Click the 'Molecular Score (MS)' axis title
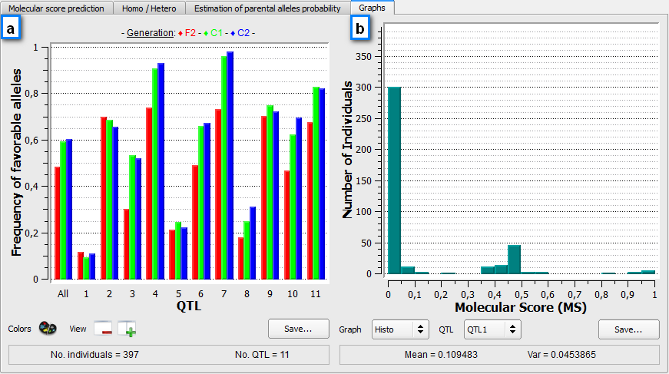Image resolution: width=669 pixels, height=374 pixels. click(x=521, y=307)
